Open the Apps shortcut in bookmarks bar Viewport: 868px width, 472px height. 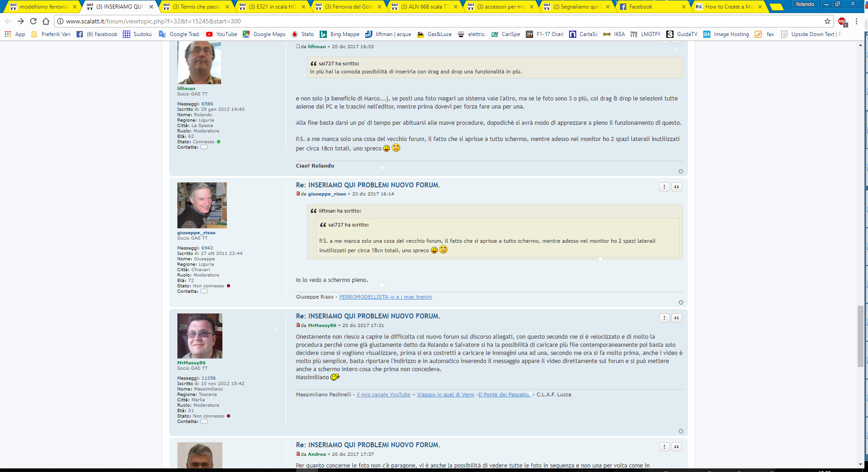point(15,34)
